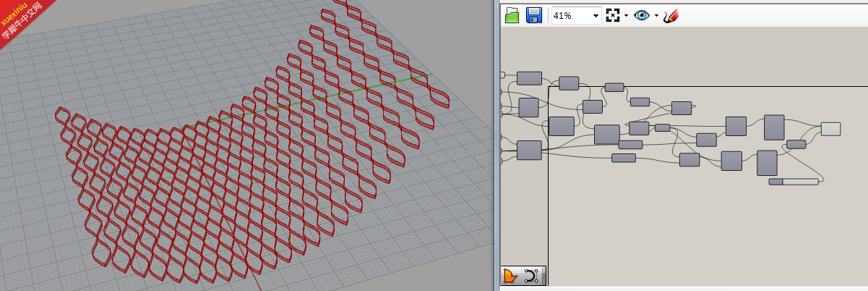Toggle preview with the eye icon
Screen dimensions: 868x291
click(x=642, y=15)
